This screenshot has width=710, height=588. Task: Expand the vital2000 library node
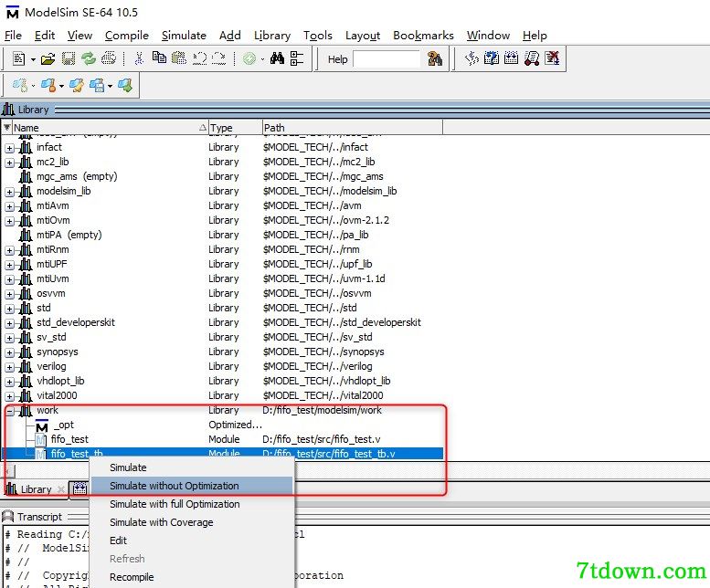tap(9, 396)
